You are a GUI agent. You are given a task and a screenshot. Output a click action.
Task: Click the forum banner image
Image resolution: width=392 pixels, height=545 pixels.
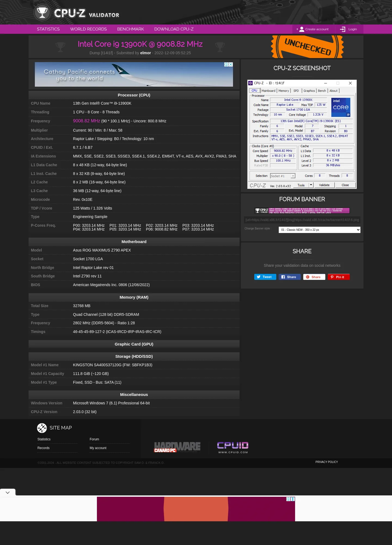point(302,211)
